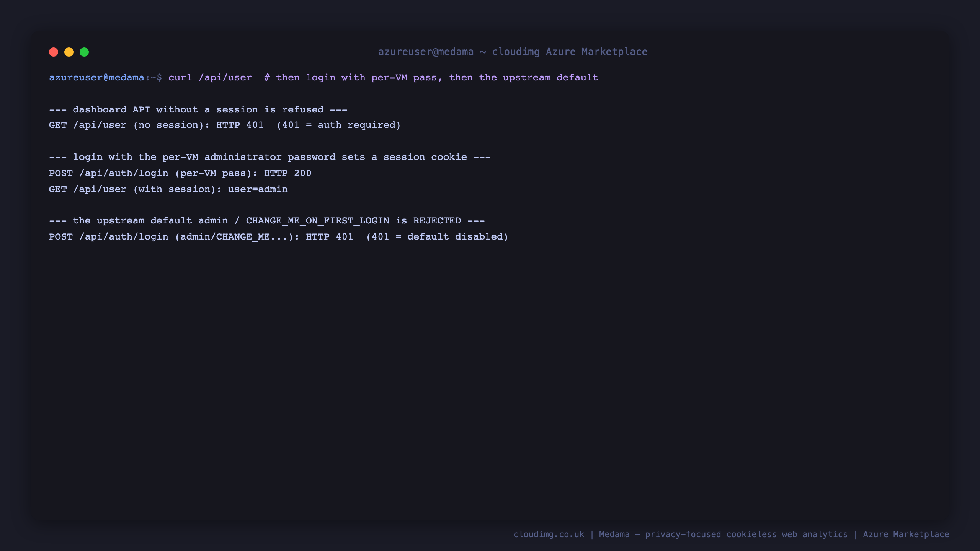
Task: Click the prompt 'azureuser@medama:~$'
Action: coord(105,78)
